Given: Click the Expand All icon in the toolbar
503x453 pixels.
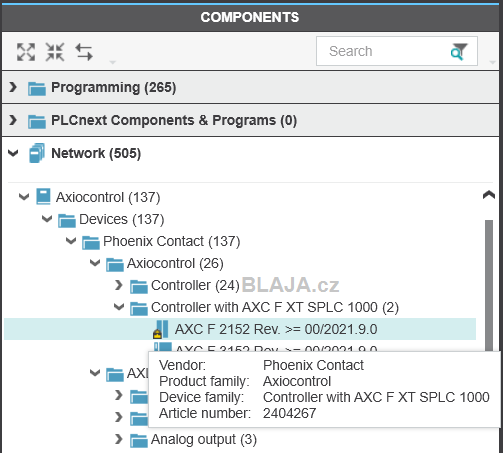Looking at the screenshot, I should tap(26, 52).
